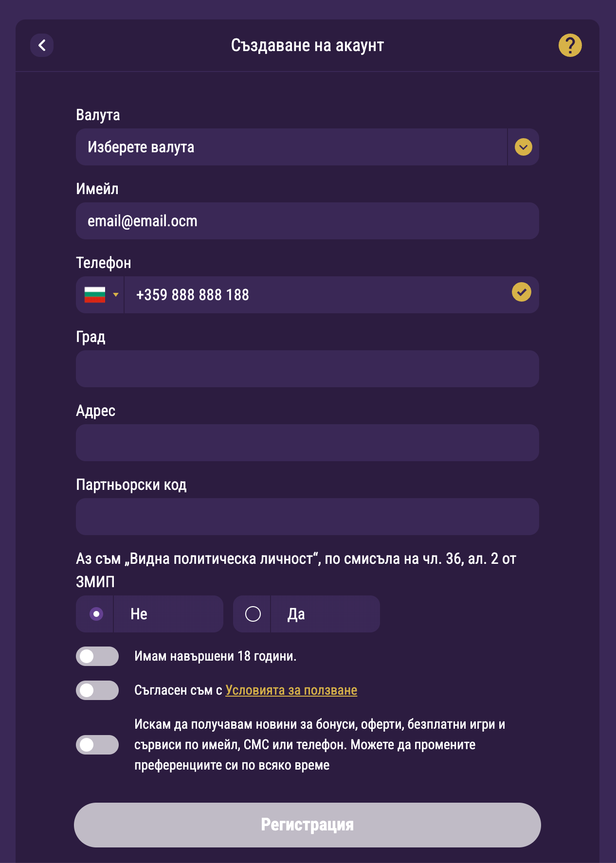
Task: Click the 'Създаване на акаунт' heading
Action: pyautogui.click(x=307, y=45)
